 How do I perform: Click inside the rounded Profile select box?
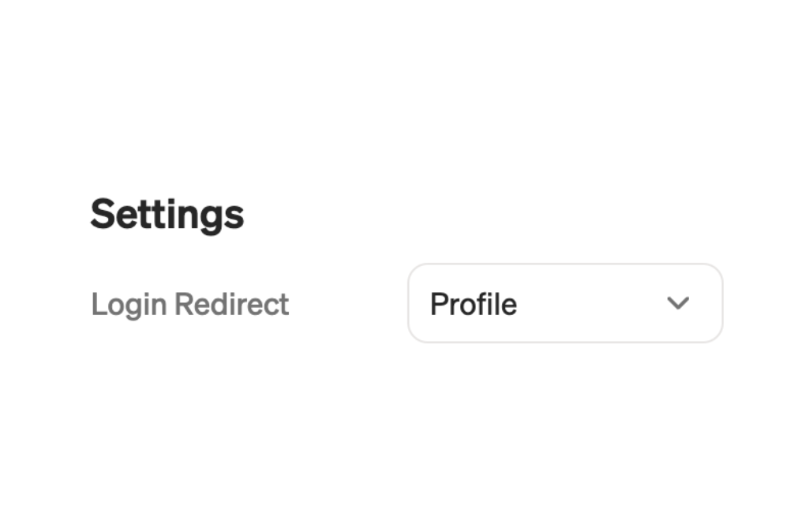(x=565, y=303)
